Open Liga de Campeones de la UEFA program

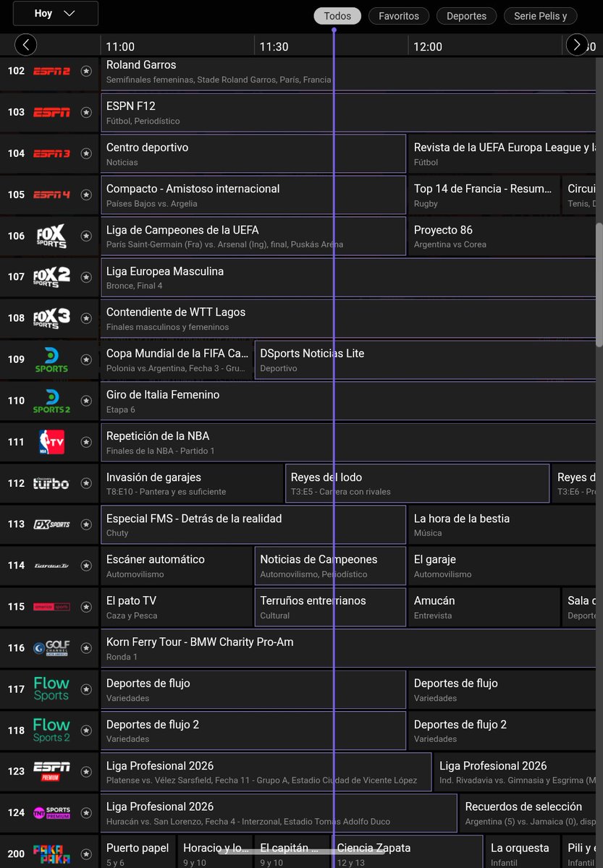point(253,237)
